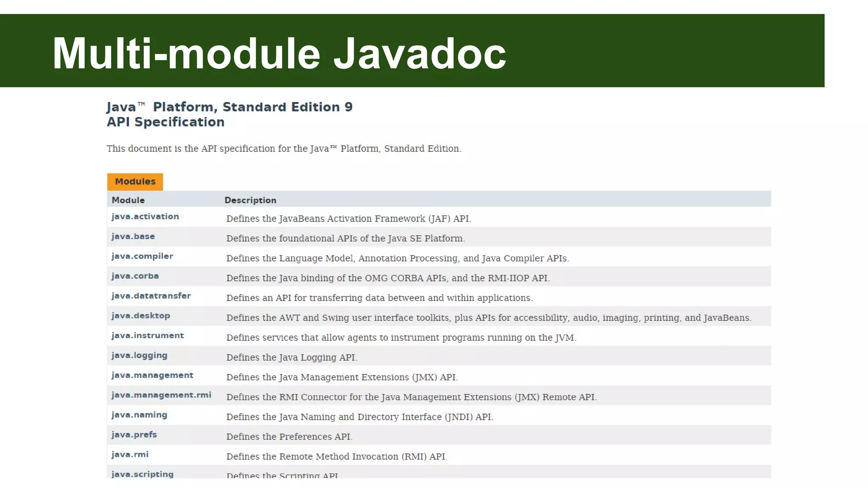
Task: Open the java.desktop module link
Action: click(141, 316)
